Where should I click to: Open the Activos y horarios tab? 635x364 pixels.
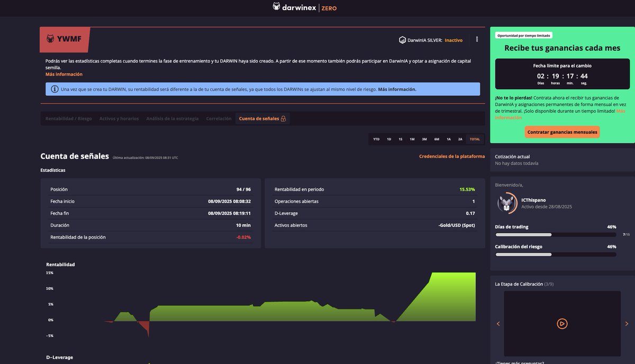(119, 119)
